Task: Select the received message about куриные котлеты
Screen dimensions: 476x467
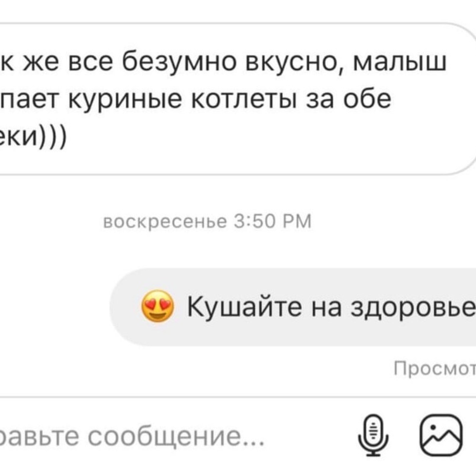Action: pyautogui.click(x=237, y=98)
